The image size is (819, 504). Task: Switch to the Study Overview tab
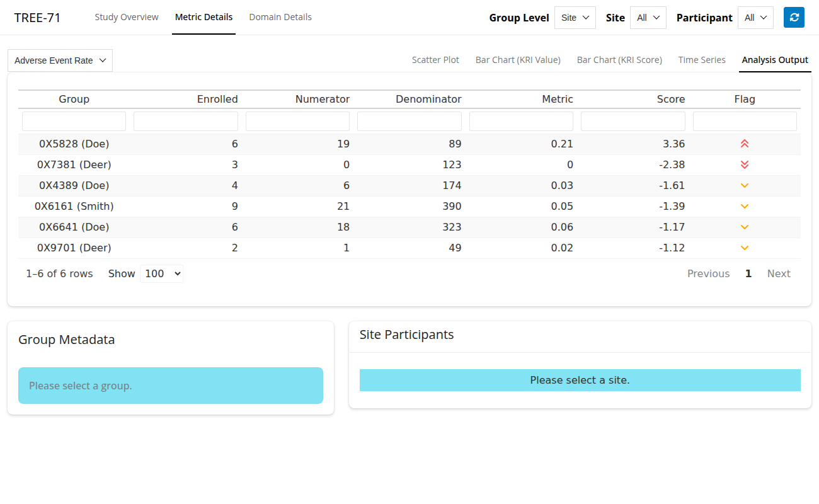click(127, 17)
